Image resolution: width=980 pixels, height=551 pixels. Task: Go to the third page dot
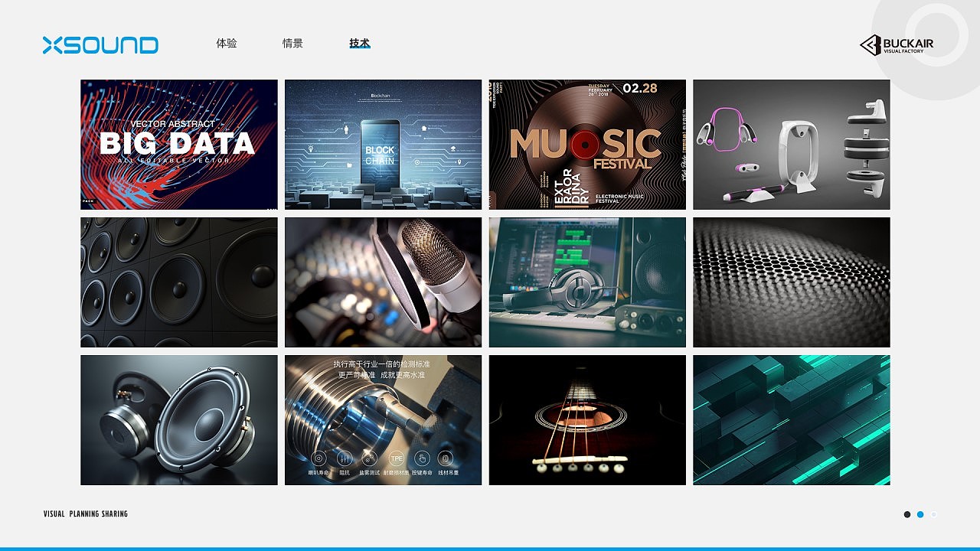[933, 514]
